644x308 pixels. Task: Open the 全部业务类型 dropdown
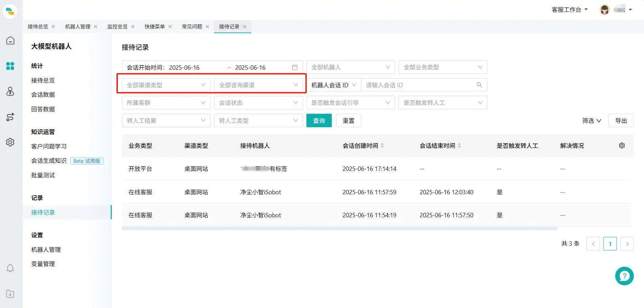[x=443, y=67]
